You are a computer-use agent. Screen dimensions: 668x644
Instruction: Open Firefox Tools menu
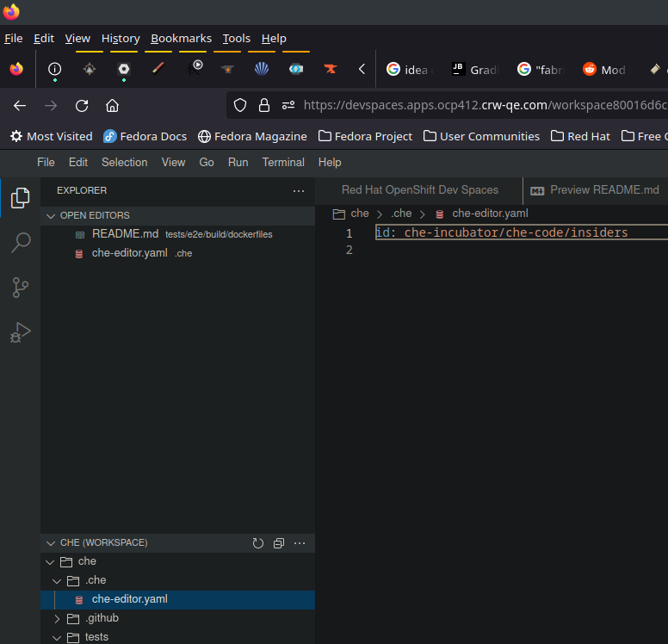237,39
